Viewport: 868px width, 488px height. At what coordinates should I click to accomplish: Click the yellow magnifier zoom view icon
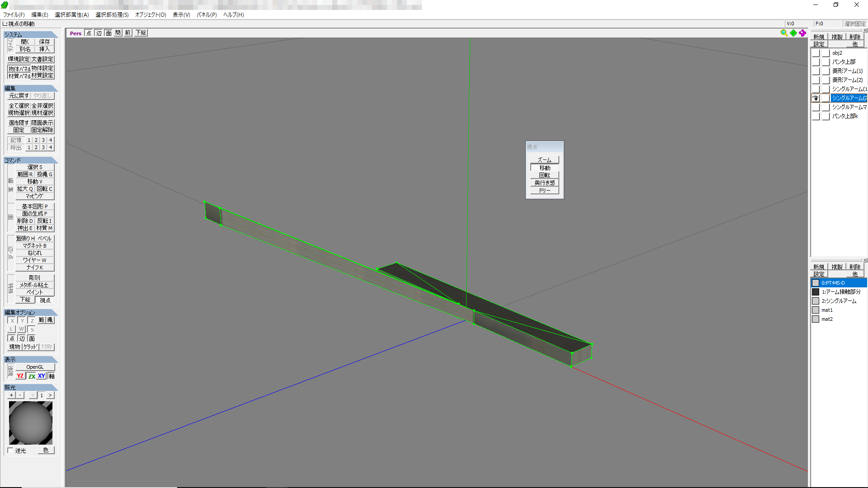point(784,33)
